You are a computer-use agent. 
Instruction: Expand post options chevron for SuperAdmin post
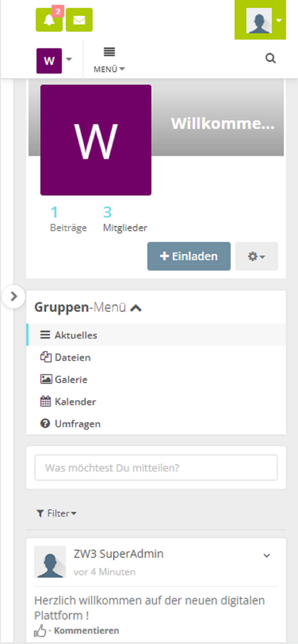pyautogui.click(x=267, y=555)
